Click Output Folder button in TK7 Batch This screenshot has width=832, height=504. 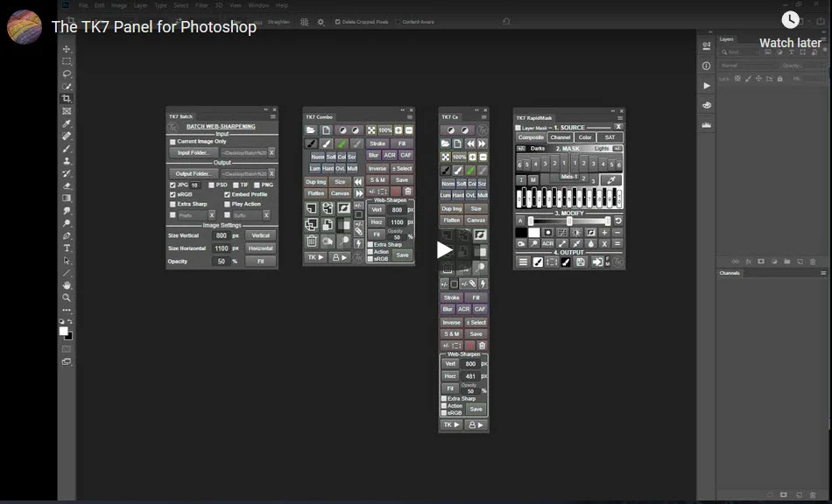point(194,174)
